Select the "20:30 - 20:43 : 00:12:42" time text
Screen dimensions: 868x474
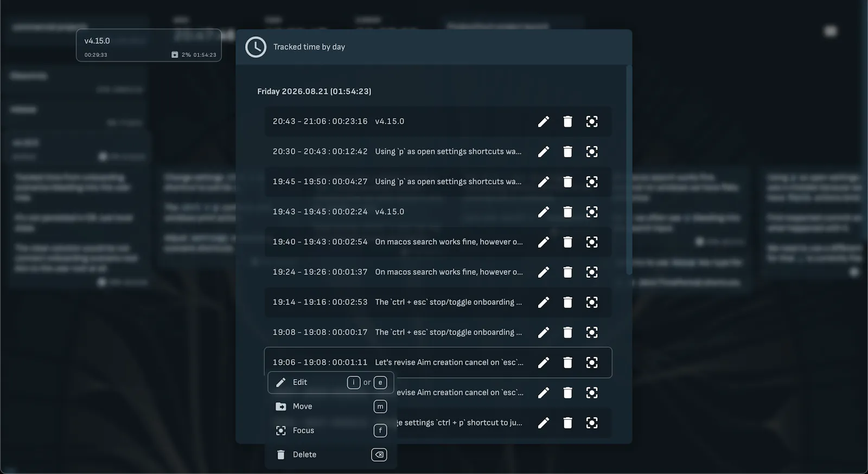pyautogui.click(x=320, y=152)
